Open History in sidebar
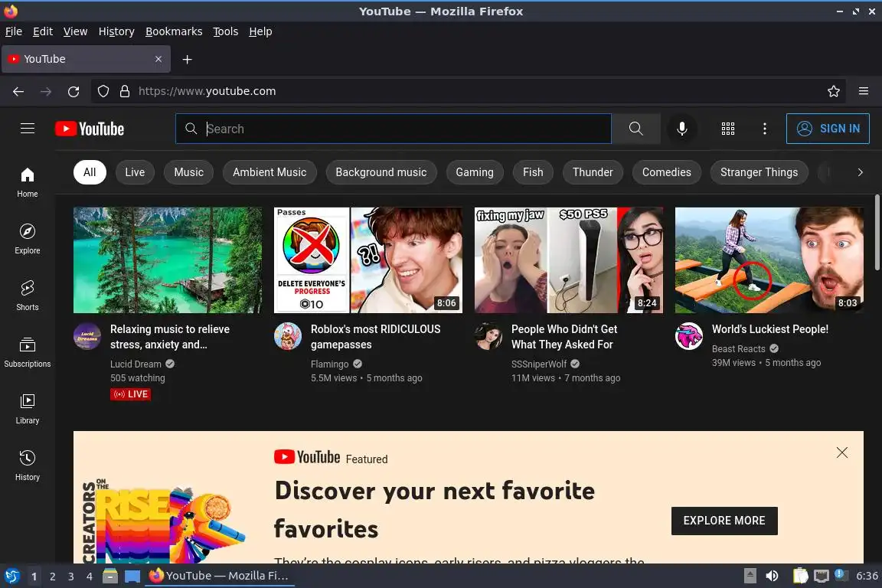Viewport: 882px width, 588px height. point(27,465)
